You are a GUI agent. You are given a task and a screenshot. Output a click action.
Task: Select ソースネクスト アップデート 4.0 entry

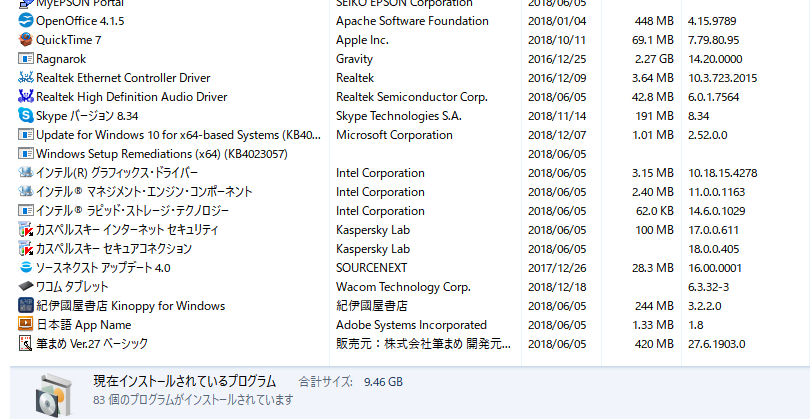[103, 268]
